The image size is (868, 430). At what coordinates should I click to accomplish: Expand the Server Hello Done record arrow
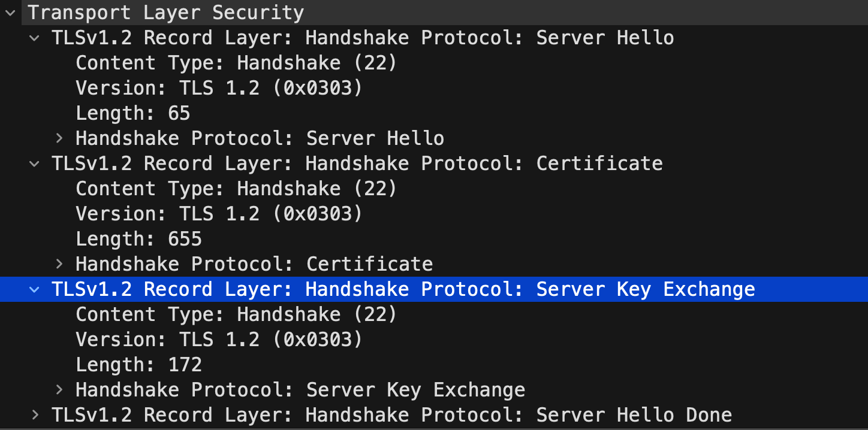pos(35,415)
